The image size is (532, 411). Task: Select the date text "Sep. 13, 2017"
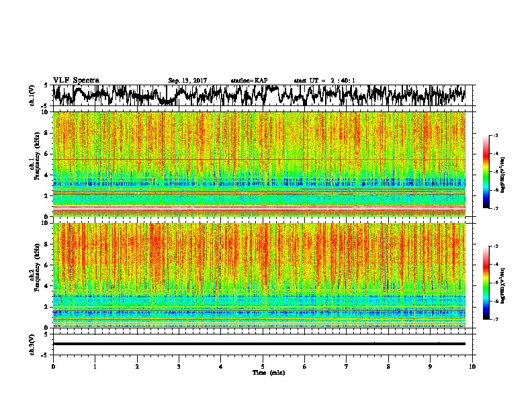[187, 81]
